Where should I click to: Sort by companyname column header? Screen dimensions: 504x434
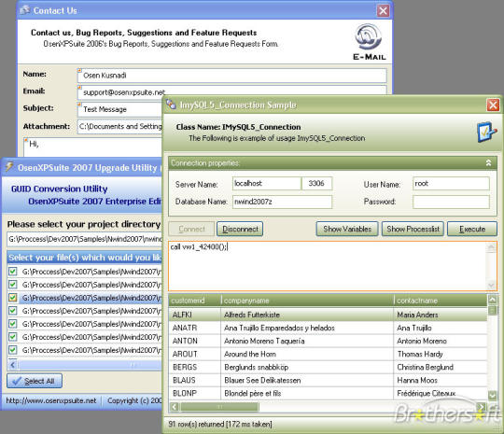click(x=307, y=301)
